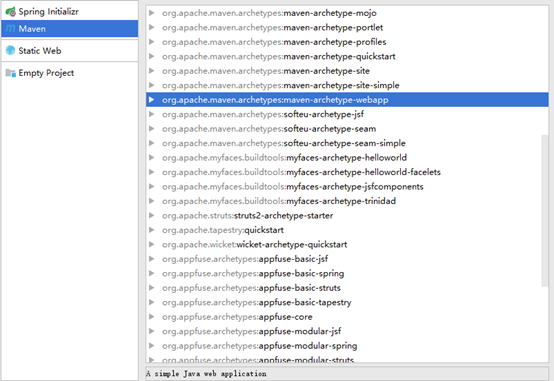Expand struts2-archetype-starter arrow
The image size is (554, 381).
click(152, 215)
